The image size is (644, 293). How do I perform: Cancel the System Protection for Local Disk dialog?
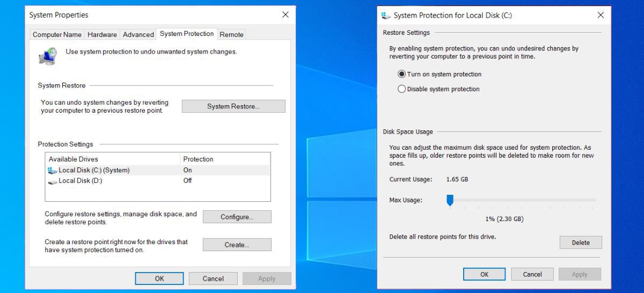click(532, 274)
